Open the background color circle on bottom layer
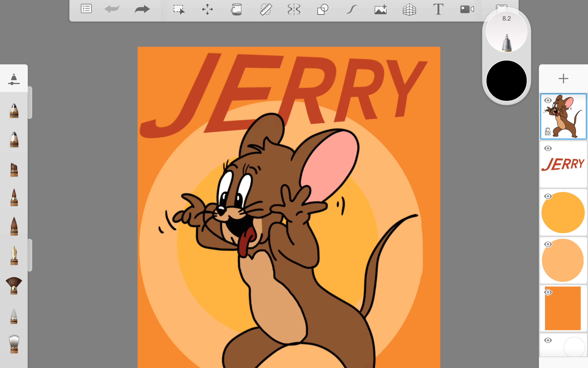The image size is (588, 368). pos(574,347)
